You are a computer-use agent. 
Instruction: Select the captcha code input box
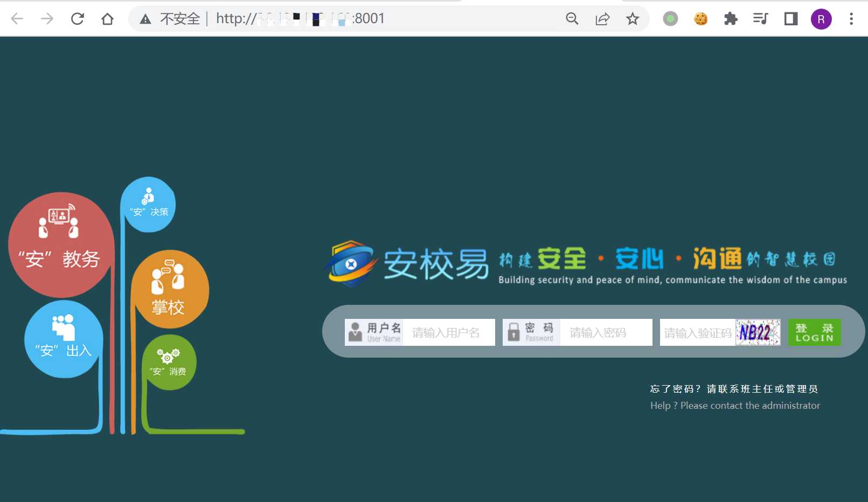697,333
